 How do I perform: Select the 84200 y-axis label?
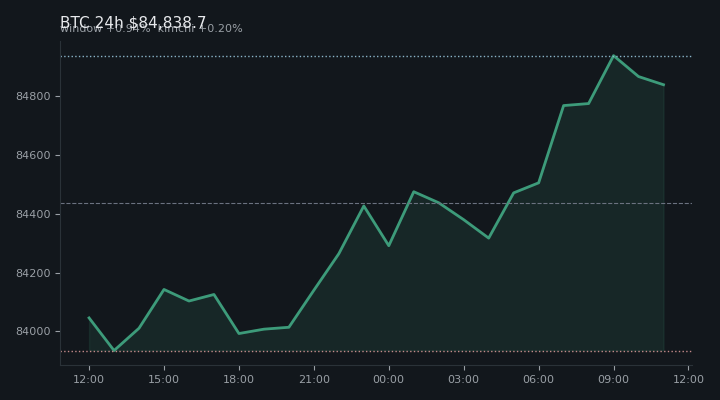(x=33, y=273)
